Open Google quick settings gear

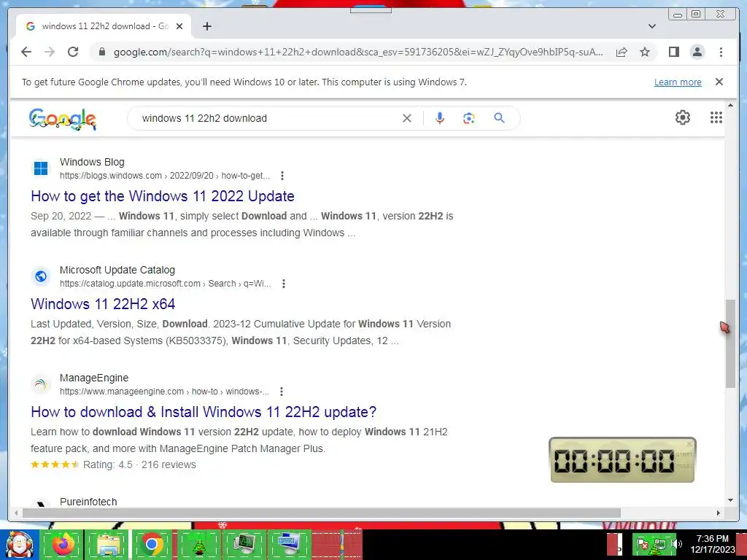coord(682,117)
